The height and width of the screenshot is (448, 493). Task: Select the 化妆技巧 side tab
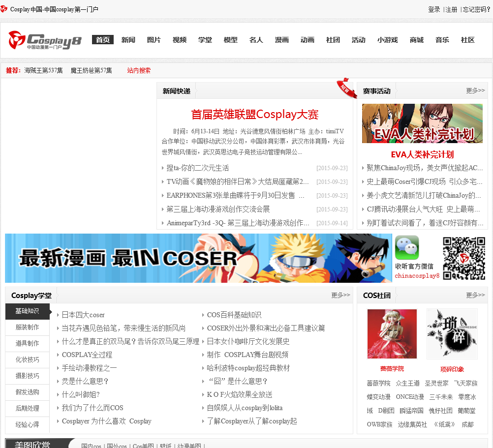point(28,359)
